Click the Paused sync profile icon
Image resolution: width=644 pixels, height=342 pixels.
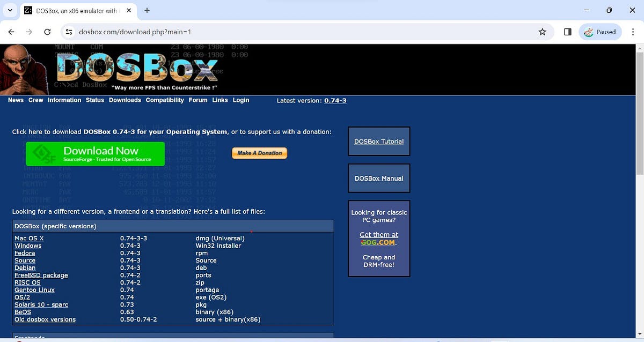point(600,32)
